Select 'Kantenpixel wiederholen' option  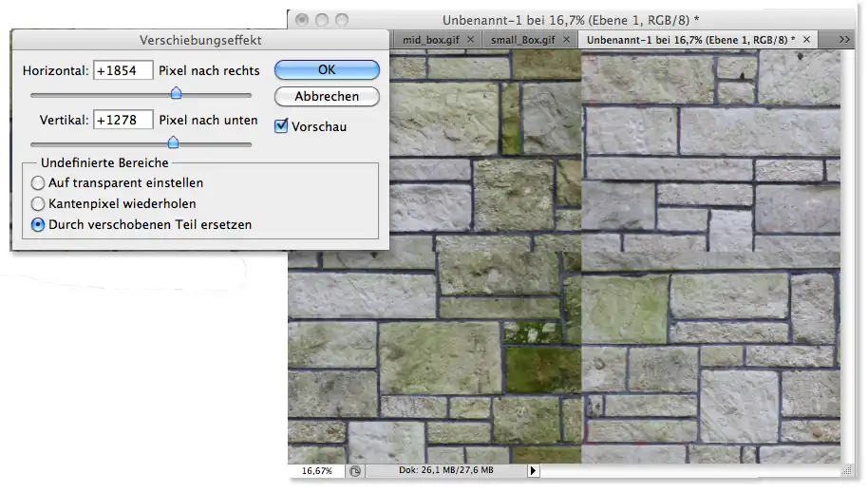pos(38,203)
